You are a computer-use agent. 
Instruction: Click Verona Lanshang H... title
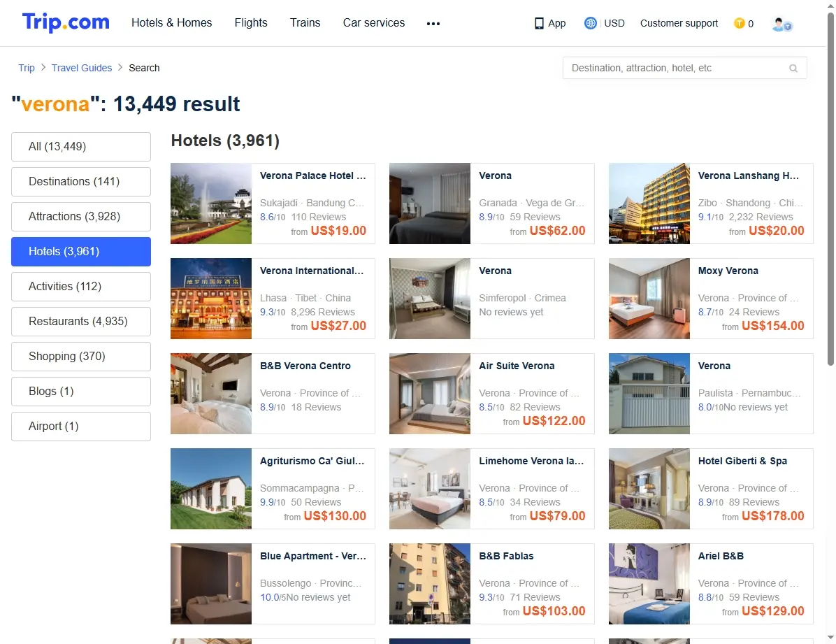tap(749, 176)
